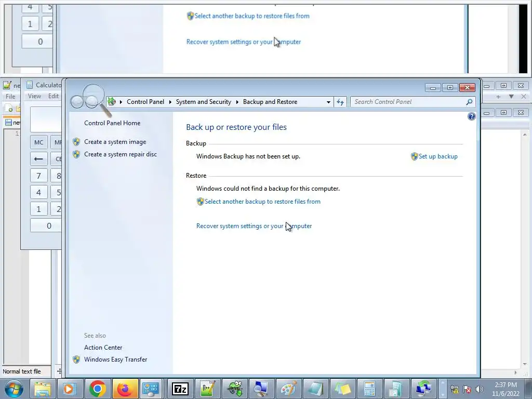Open the Windows Start button

[14, 389]
